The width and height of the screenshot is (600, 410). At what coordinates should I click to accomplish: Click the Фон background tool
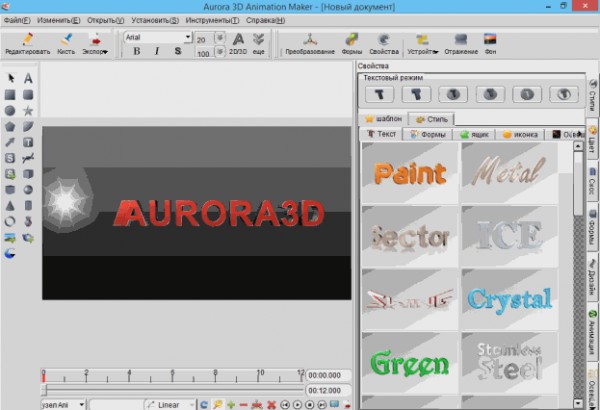coord(490,43)
